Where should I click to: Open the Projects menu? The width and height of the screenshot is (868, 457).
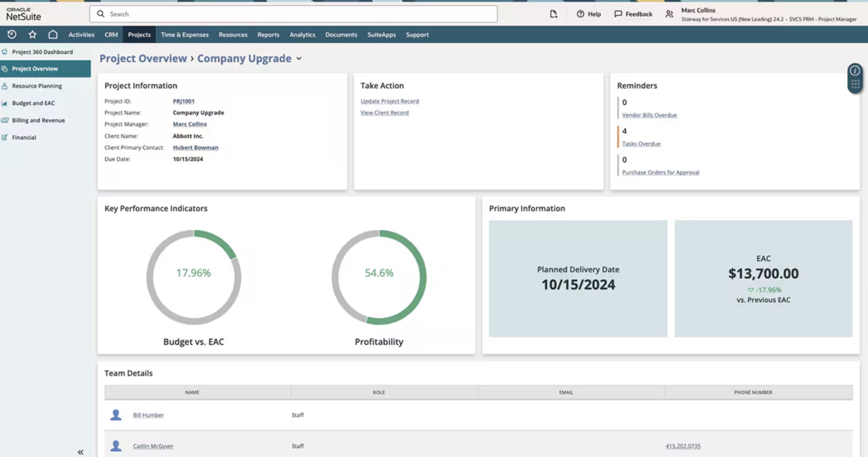pos(139,34)
